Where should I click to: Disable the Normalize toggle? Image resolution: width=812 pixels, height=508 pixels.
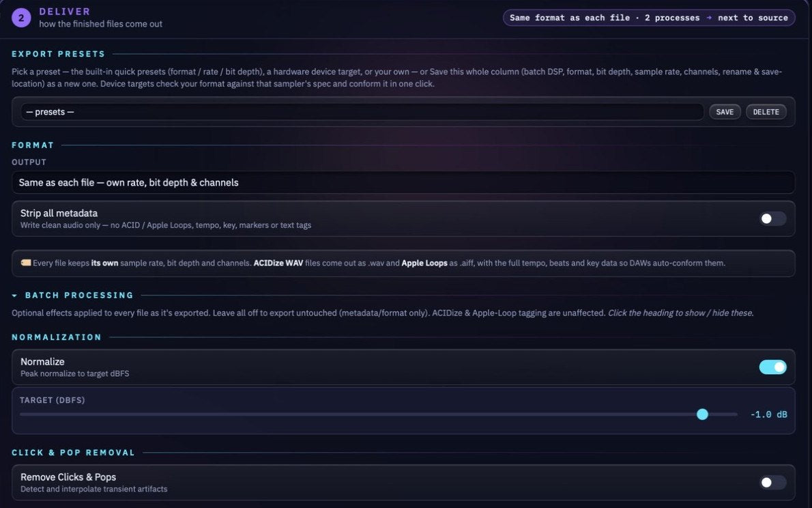[772, 367]
